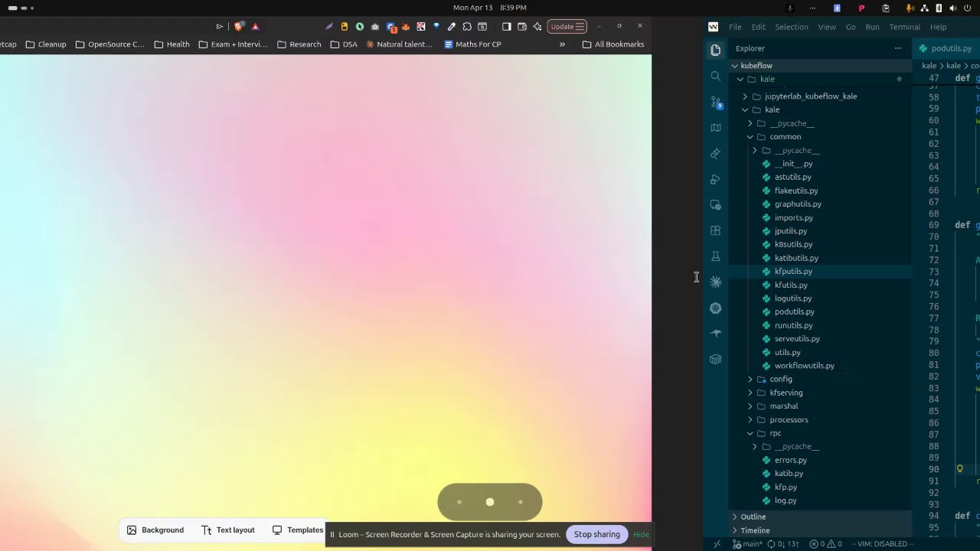Click the eyedropper color picker extension icon
This screenshot has height=551, width=980.
pos(452,26)
